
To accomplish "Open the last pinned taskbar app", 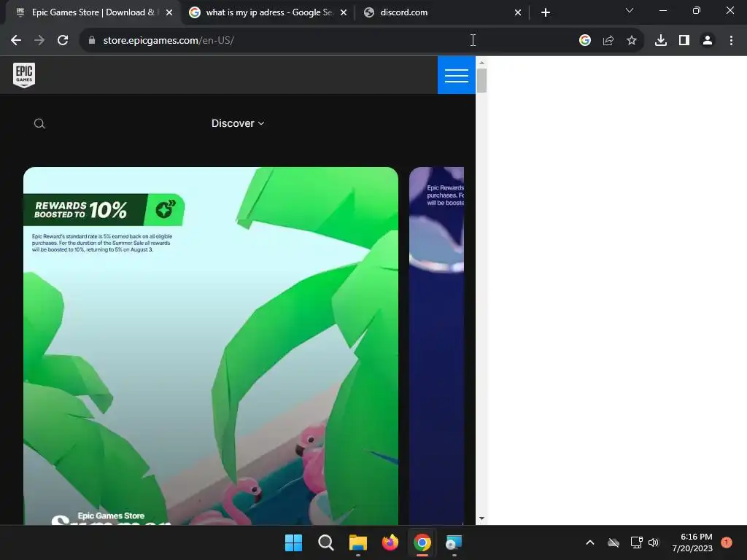I will click(454, 542).
